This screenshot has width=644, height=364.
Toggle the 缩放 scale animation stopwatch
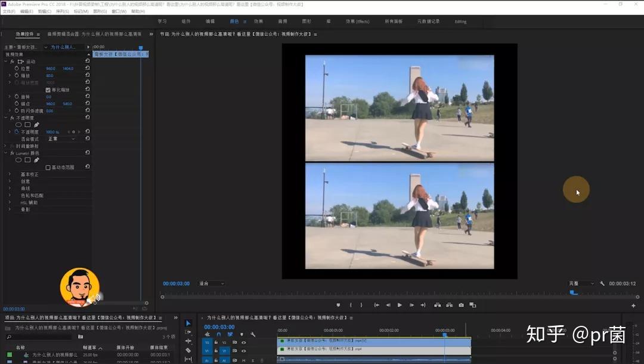(17, 76)
